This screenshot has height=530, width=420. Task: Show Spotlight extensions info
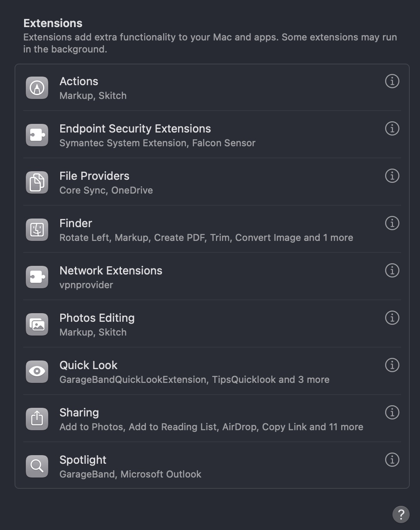[x=392, y=459]
